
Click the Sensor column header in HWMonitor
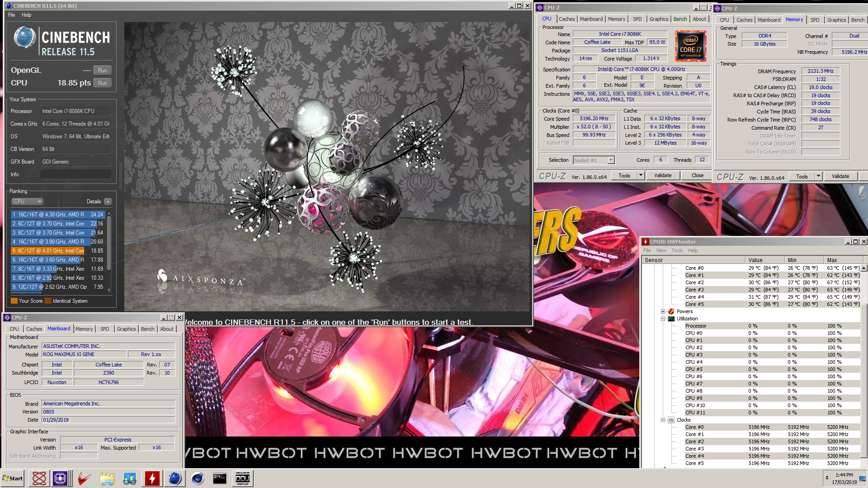tap(693, 260)
